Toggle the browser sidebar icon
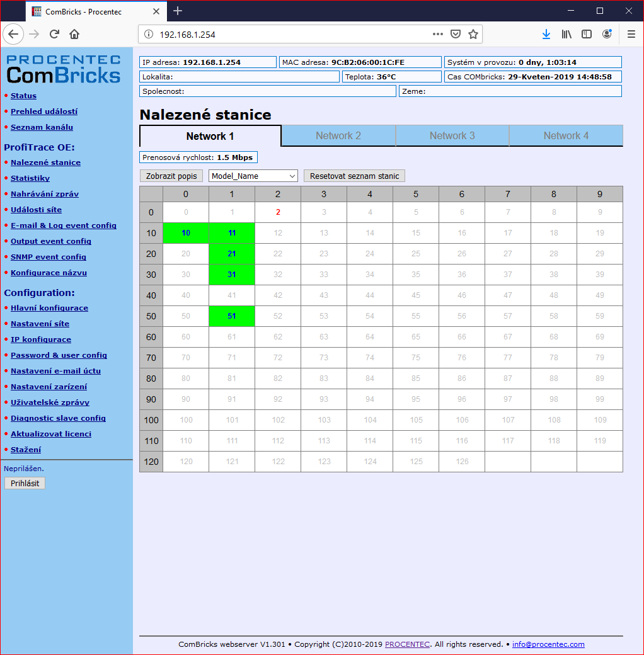 point(587,34)
